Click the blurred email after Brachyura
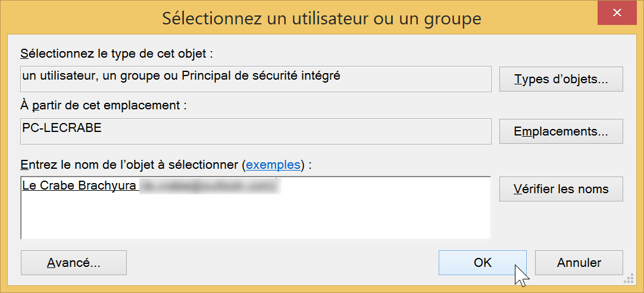 [x=210, y=186]
